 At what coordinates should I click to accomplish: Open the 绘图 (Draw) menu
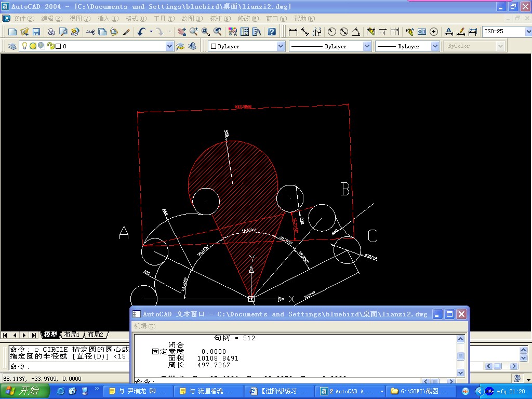coord(192,19)
